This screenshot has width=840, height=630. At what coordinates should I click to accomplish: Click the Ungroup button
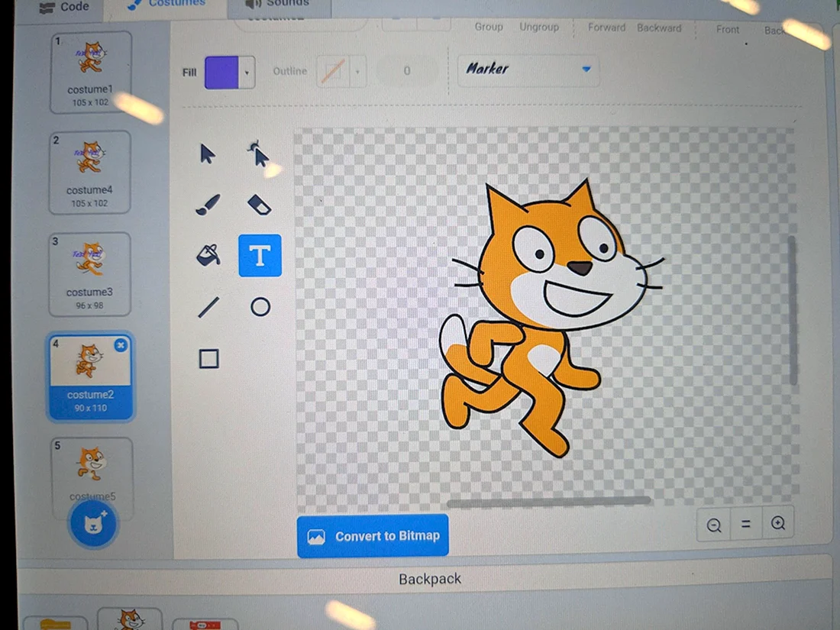[539, 27]
